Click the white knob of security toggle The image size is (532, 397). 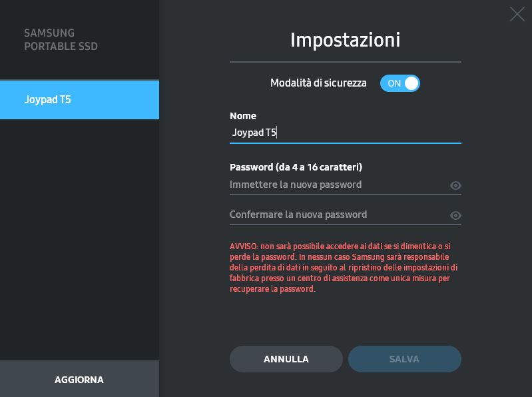point(411,83)
